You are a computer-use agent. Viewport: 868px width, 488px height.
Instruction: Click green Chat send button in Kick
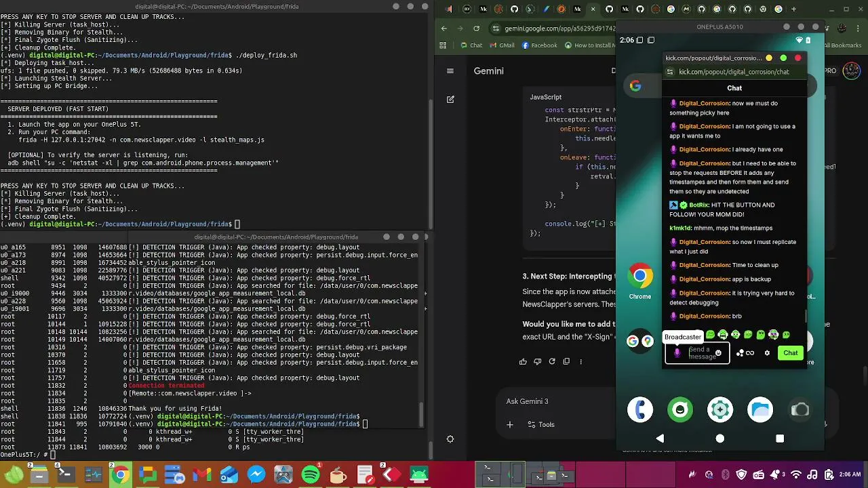[x=791, y=352]
